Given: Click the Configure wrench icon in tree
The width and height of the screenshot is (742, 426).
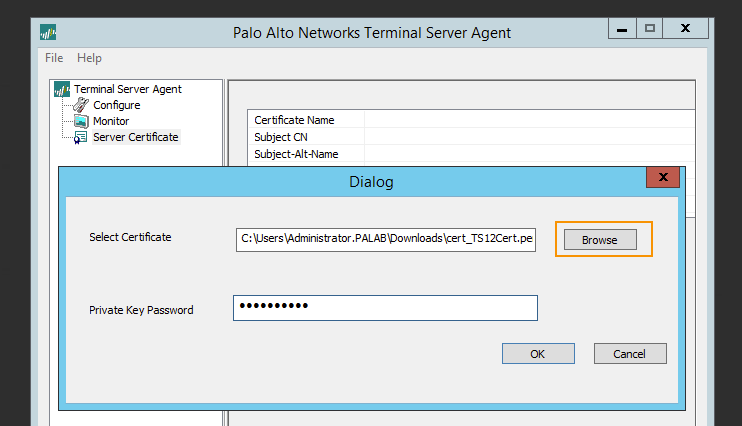Looking at the screenshot, I should (x=81, y=105).
